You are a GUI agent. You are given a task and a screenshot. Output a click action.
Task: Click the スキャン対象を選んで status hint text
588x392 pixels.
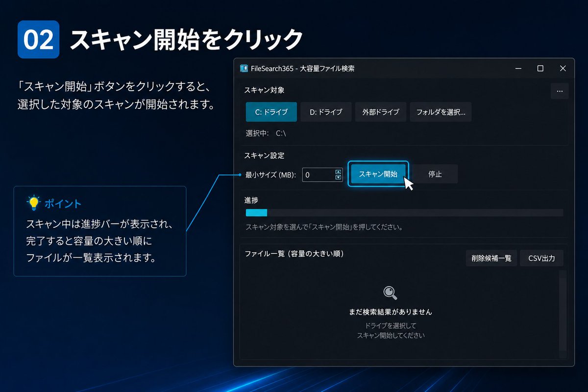[324, 227]
